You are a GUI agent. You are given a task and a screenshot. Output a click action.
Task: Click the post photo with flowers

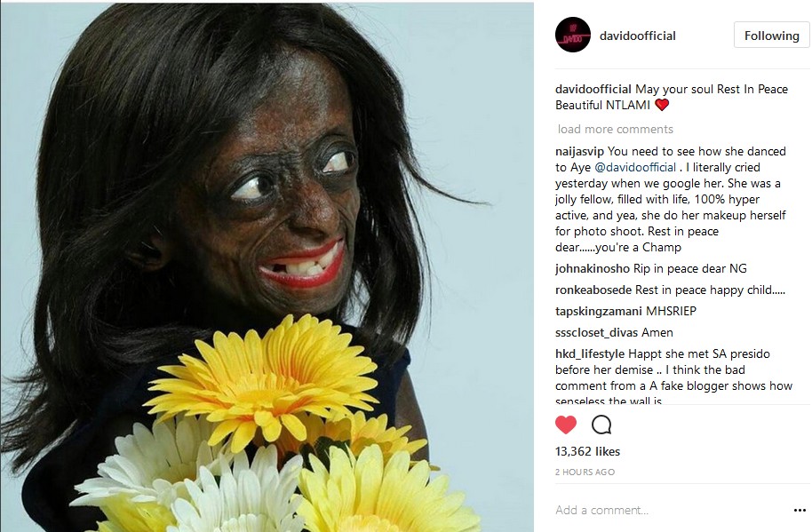[267, 267]
